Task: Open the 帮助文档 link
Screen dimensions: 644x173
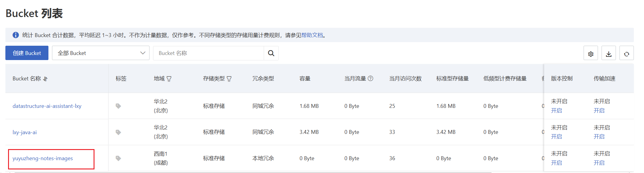Action: (312, 35)
